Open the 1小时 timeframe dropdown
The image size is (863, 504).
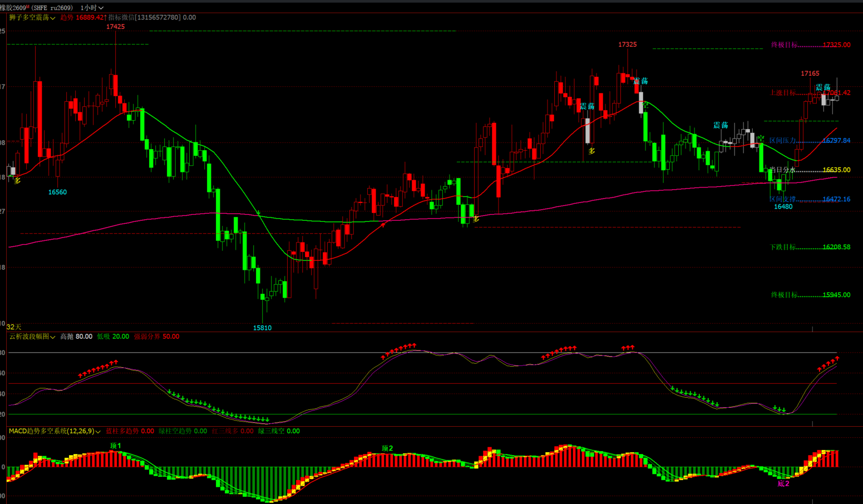(92, 8)
